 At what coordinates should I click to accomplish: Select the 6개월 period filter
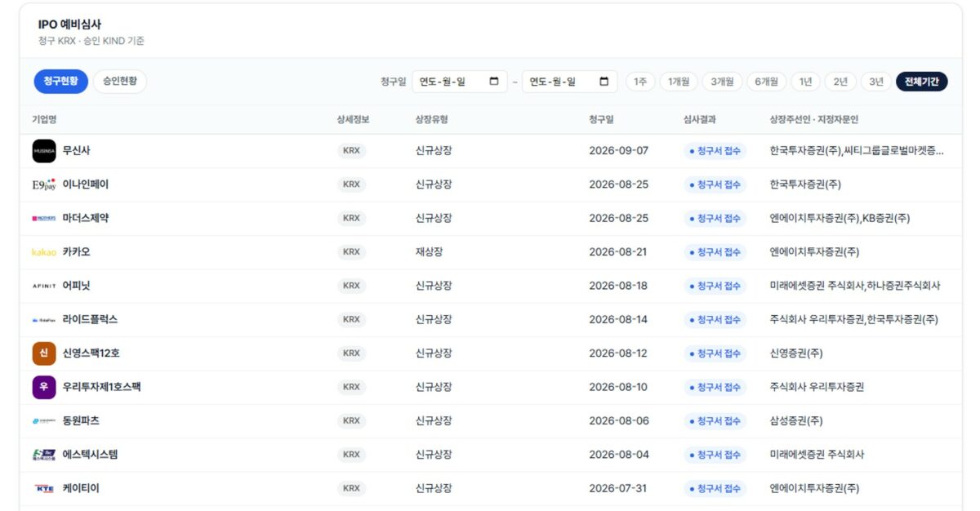click(x=766, y=82)
